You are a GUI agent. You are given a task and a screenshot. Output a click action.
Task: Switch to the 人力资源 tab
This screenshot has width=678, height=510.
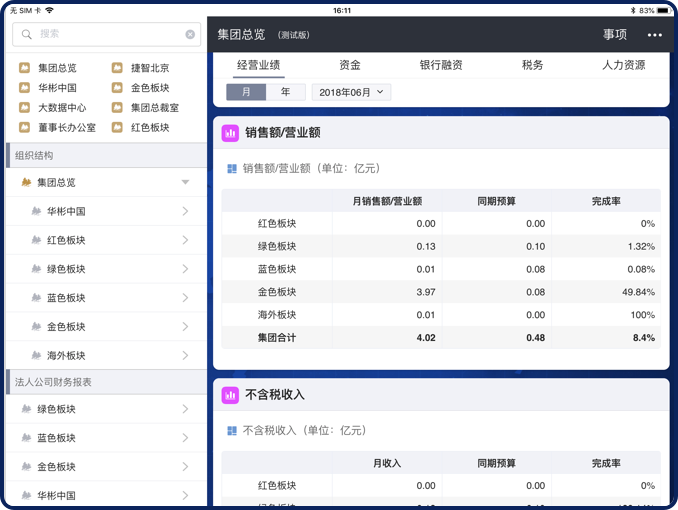tap(624, 65)
